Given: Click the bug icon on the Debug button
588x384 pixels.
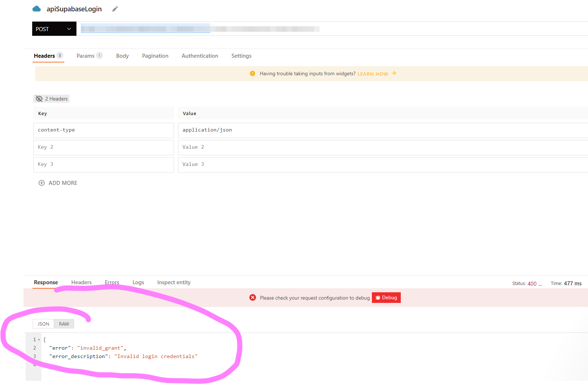Looking at the screenshot, I should (x=378, y=297).
